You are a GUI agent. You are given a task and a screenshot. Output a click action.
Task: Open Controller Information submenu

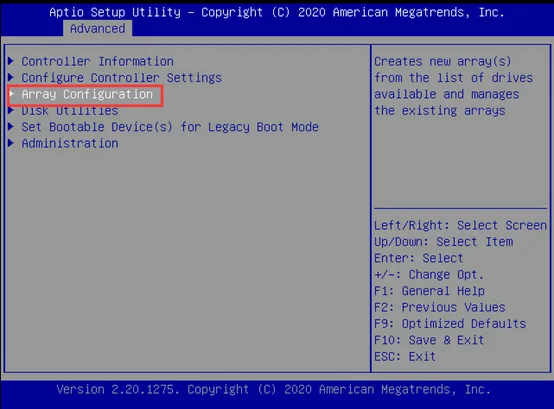point(98,61)
